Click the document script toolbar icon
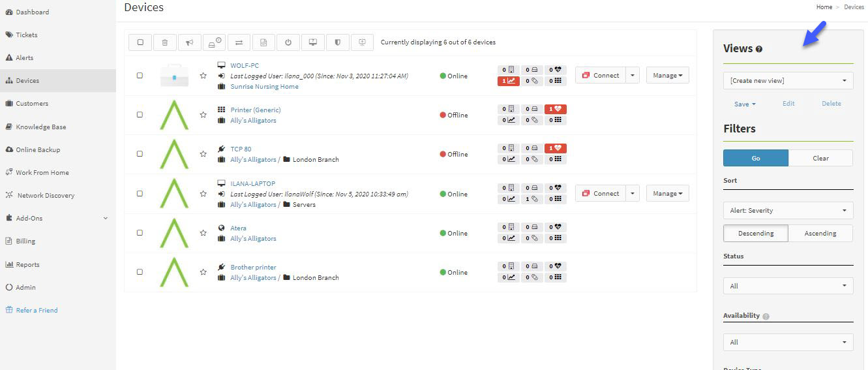 click(263, 42)
